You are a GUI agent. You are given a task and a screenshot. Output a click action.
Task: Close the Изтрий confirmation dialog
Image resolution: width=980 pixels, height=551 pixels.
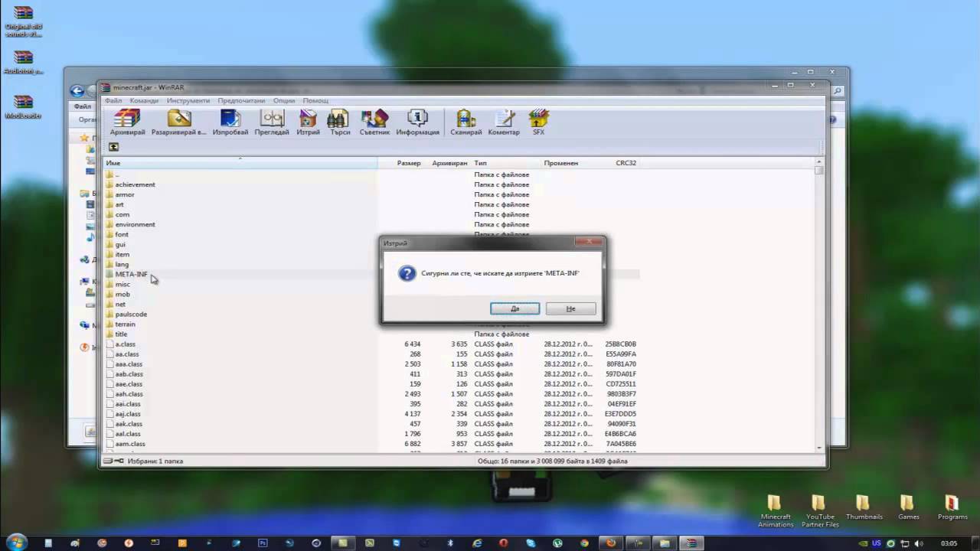tap(588, 242)
